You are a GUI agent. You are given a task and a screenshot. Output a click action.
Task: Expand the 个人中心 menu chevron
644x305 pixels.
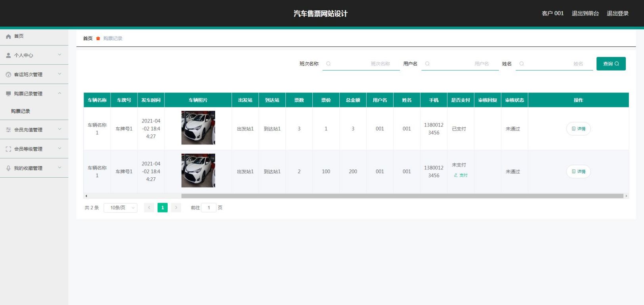pos(59,55)
